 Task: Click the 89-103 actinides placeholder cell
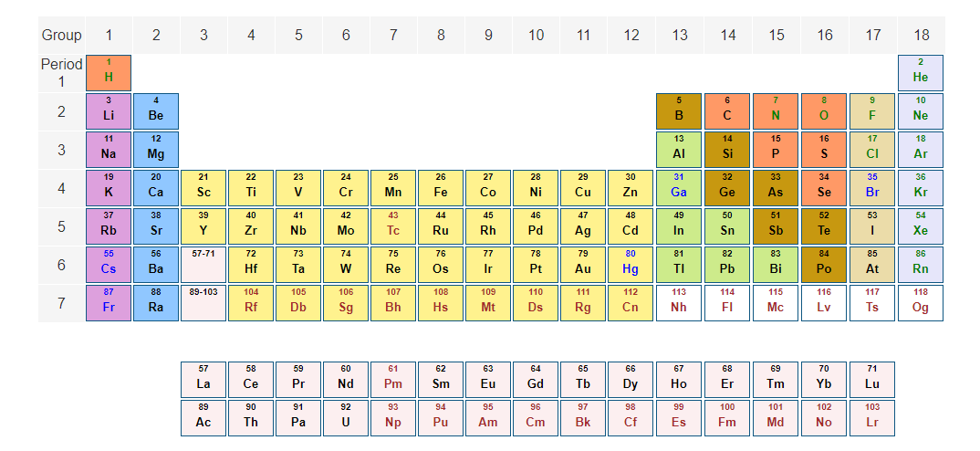pyautogui.click(x=203, y=303)
